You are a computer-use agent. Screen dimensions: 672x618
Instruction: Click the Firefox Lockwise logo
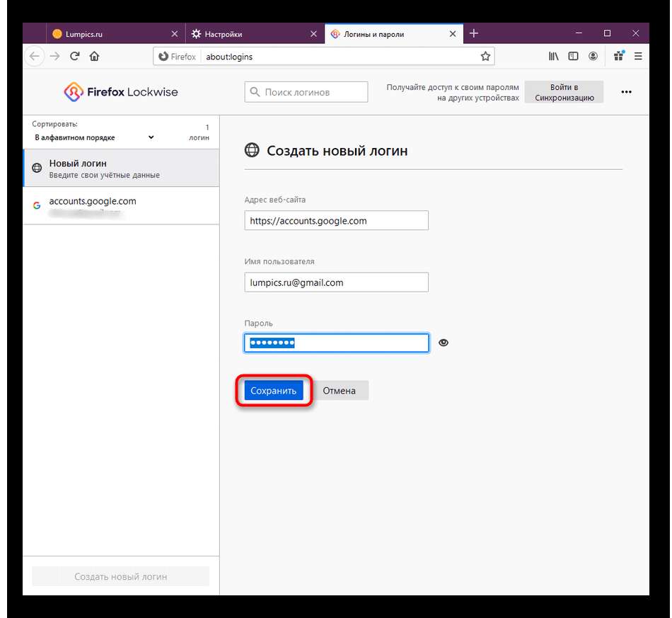(121, 92)
